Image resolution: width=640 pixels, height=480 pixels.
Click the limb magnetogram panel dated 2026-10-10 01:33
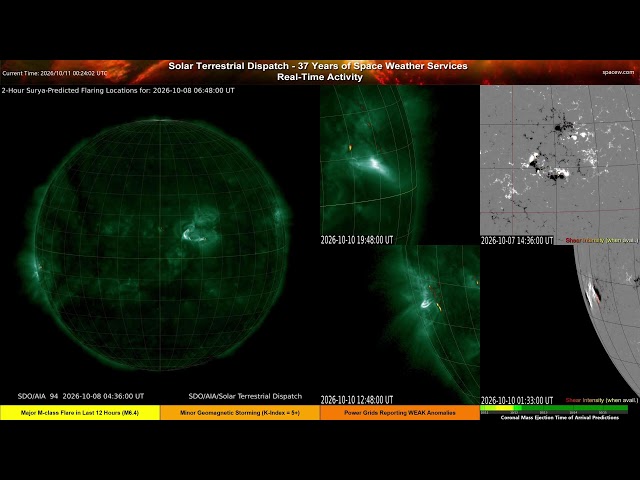pyautogui.click(x=560, y=325)
